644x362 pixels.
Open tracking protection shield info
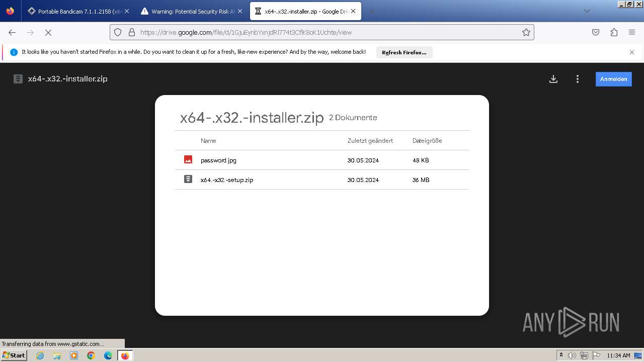(x=118, y=32)
